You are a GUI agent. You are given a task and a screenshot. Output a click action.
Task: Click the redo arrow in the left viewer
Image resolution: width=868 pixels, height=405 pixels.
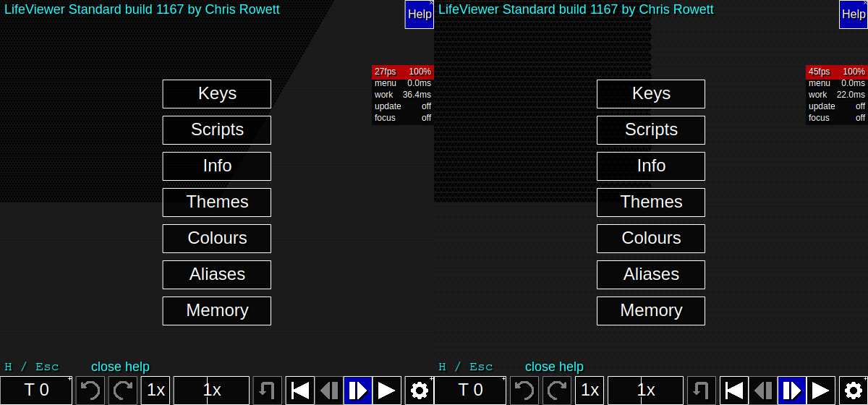click(123, 391)
